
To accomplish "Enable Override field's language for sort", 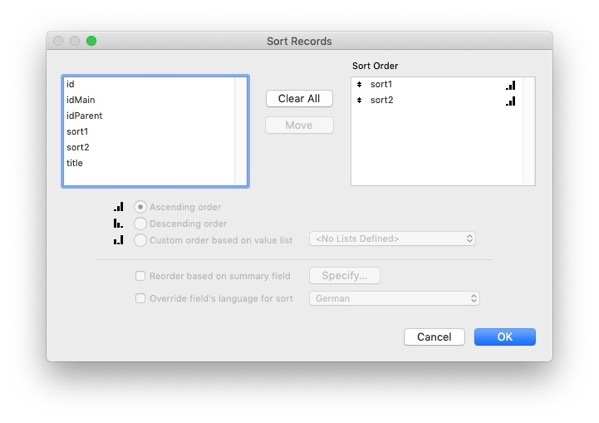I will (x=140, y=298).
